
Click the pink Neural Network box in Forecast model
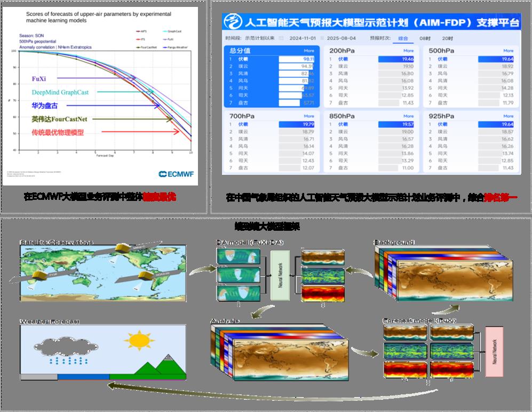(494, 352)
